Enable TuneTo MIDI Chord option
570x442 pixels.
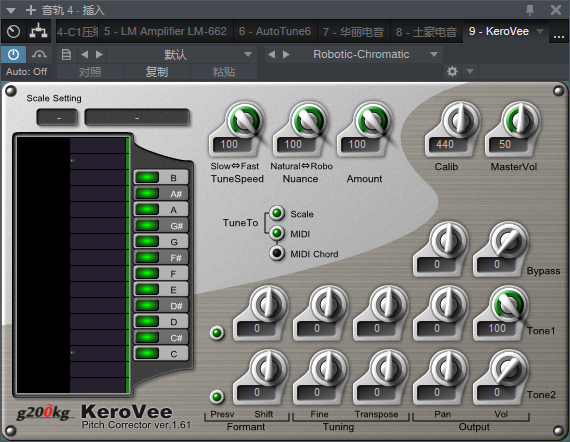tap(277, 253)
